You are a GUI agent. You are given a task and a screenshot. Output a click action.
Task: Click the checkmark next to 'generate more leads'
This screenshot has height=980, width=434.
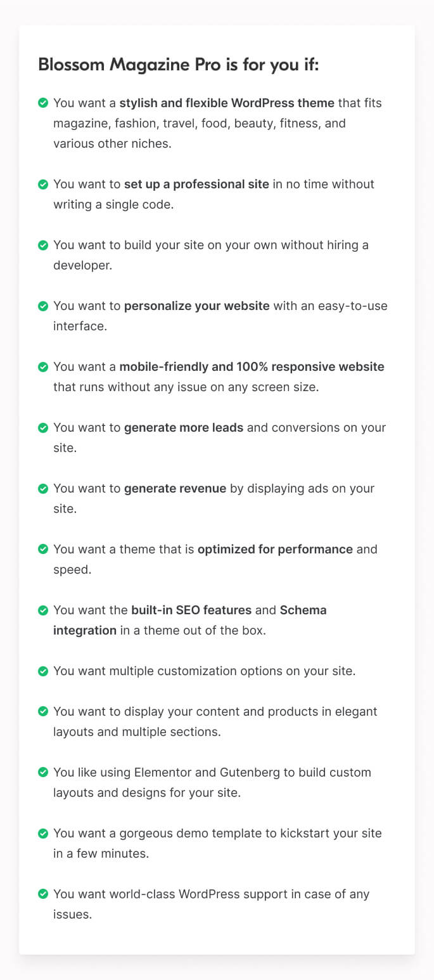click(x=43, y=427)
